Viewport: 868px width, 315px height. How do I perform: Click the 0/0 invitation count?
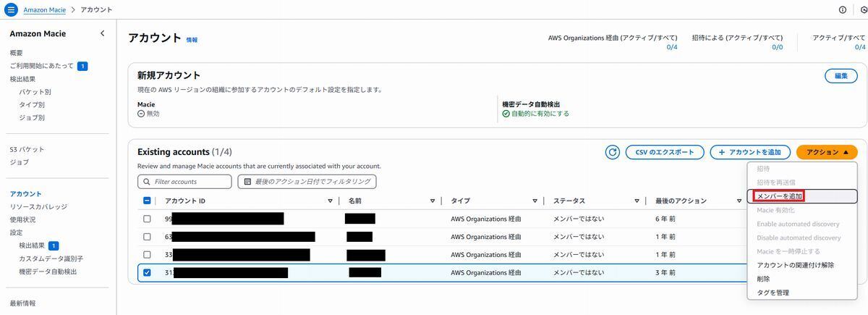[778, 47]
